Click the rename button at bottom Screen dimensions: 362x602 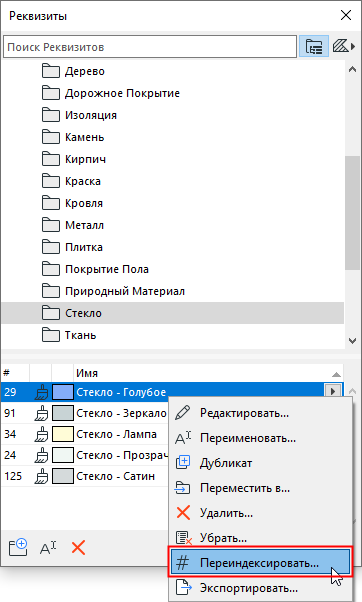pyautogui.click(x=48, y=547)
